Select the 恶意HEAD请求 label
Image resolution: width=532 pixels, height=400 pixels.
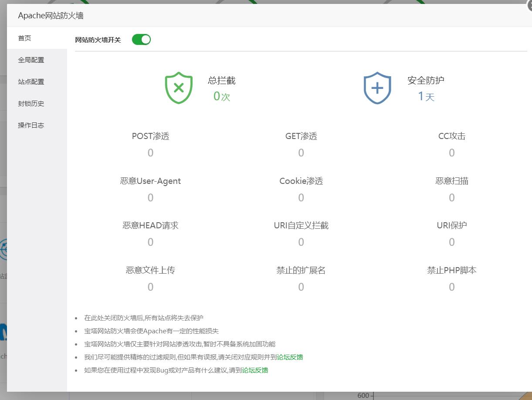(x=150, y=226)
